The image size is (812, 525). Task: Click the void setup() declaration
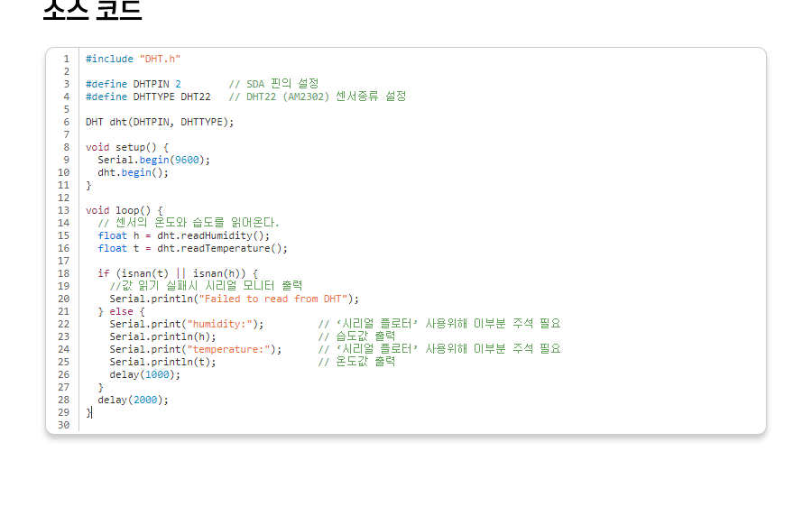[126, 147]
